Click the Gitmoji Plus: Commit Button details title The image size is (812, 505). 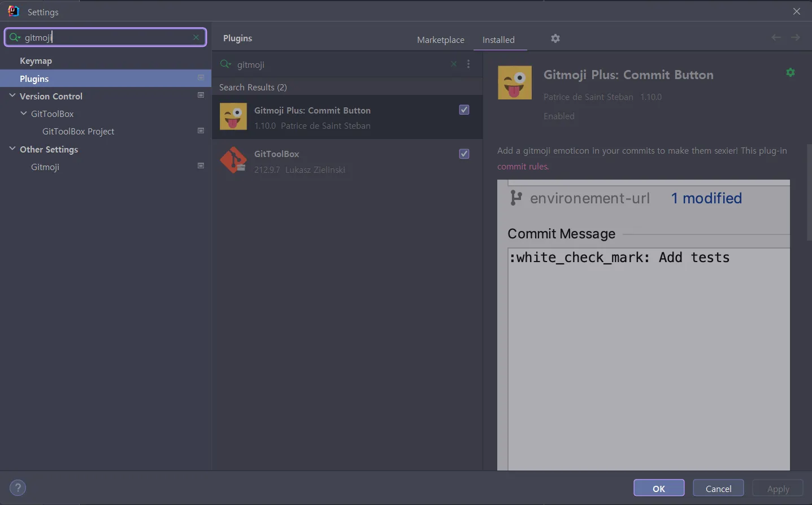pos(628,75)
